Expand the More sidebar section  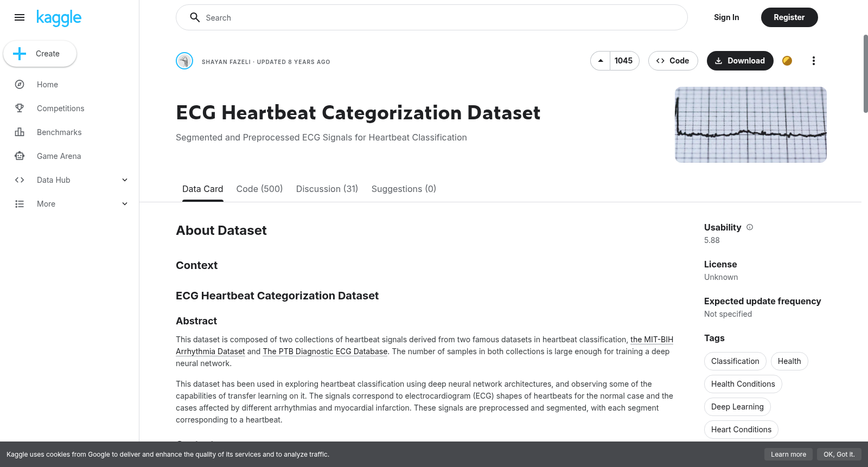125,204
